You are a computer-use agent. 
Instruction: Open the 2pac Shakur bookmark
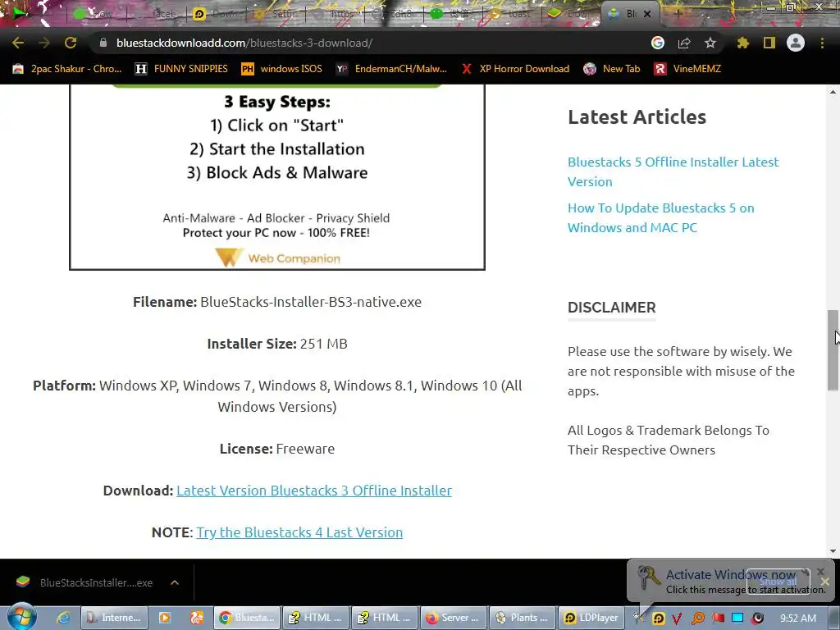[67, 69]
